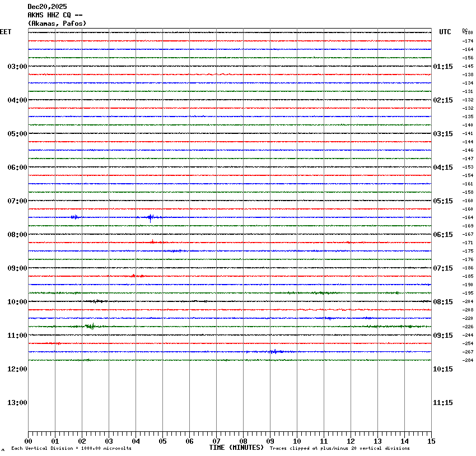Click the TIME (MINUTES) axis title

click(x=236, y=448)
